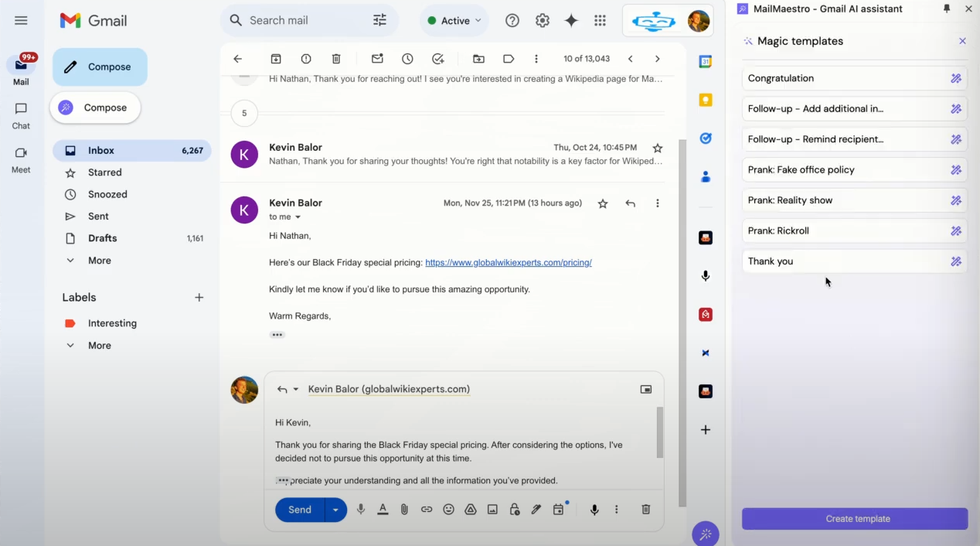Open the Support help icon
980x546 pixels.
(512, 21)
